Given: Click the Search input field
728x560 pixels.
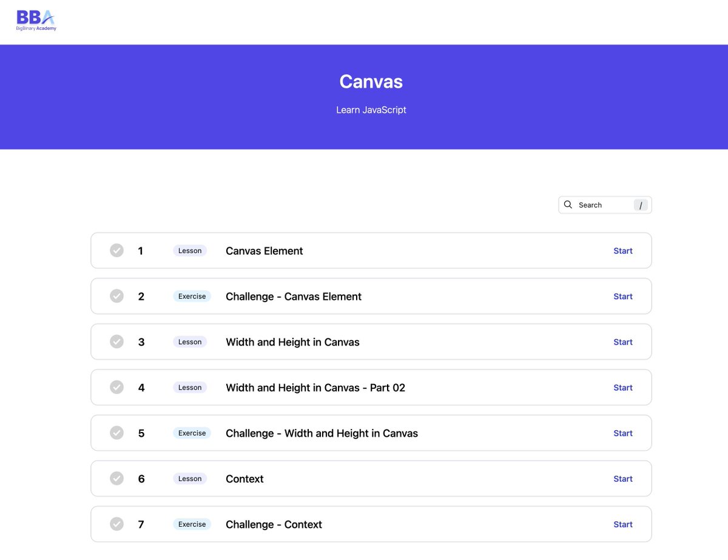Looking at the screenshot, I should pos(605,205).
